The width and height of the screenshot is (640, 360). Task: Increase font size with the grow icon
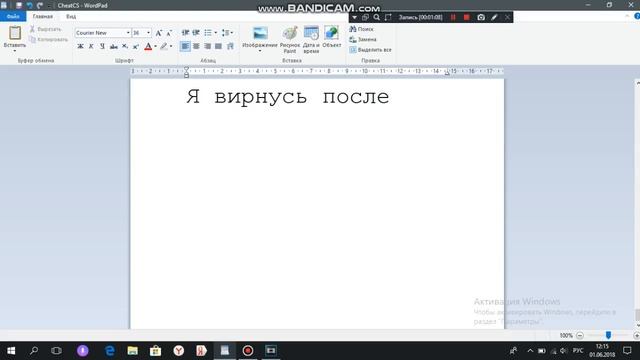tap(159, 33)
